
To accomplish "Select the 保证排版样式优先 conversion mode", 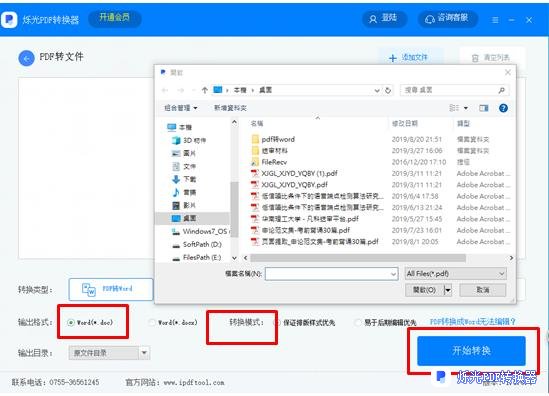I will [277, 322].
